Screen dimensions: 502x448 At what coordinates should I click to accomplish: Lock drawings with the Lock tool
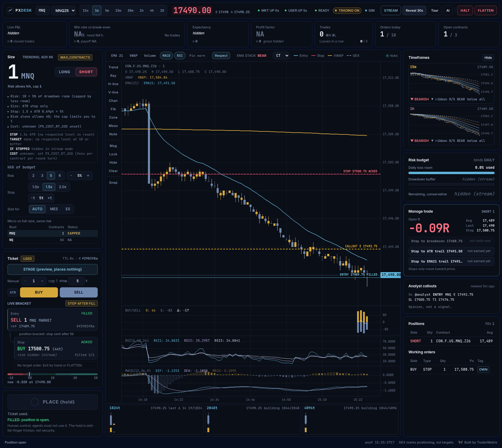coord(113,154)
